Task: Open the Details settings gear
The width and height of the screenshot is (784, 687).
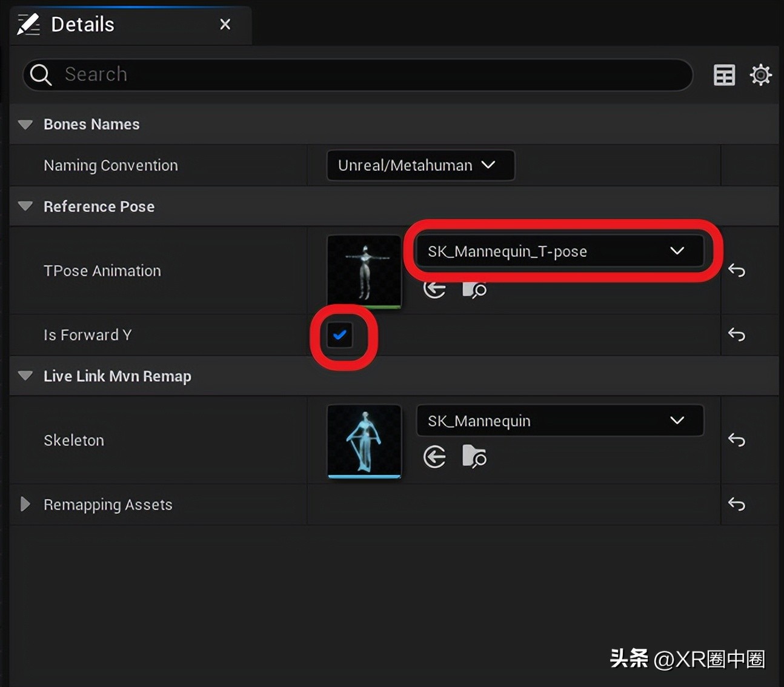Action: pos(760,75)
